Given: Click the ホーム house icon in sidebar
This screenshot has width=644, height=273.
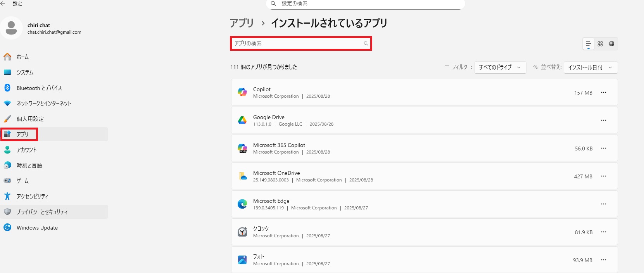Looking at the screenshot, I should pyautogui.click(x=7, y=57).
